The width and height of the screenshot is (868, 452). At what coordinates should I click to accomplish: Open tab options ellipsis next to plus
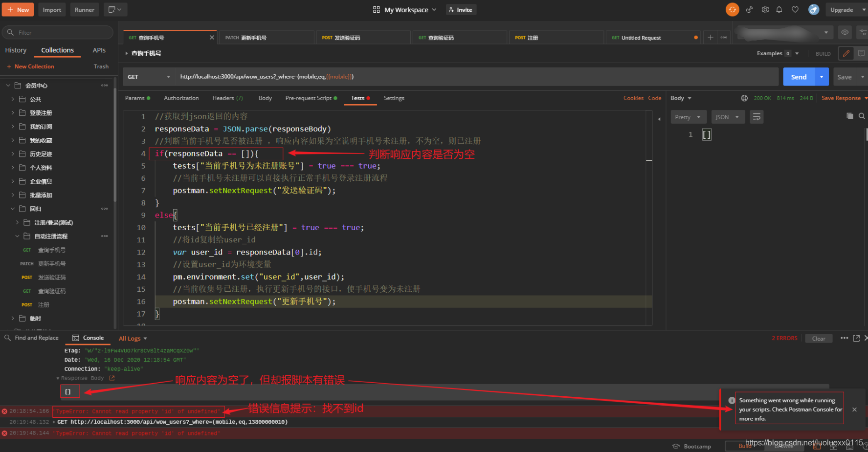724,38
